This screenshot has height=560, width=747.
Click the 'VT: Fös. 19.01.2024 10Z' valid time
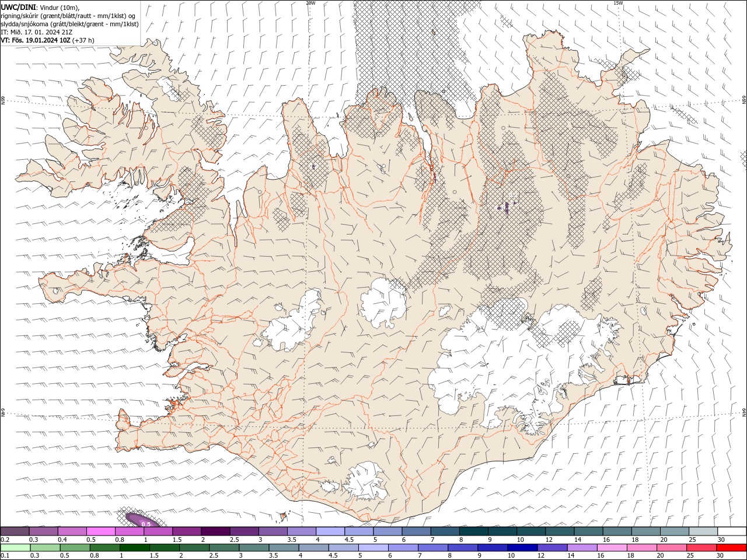[x=35, y=40]
